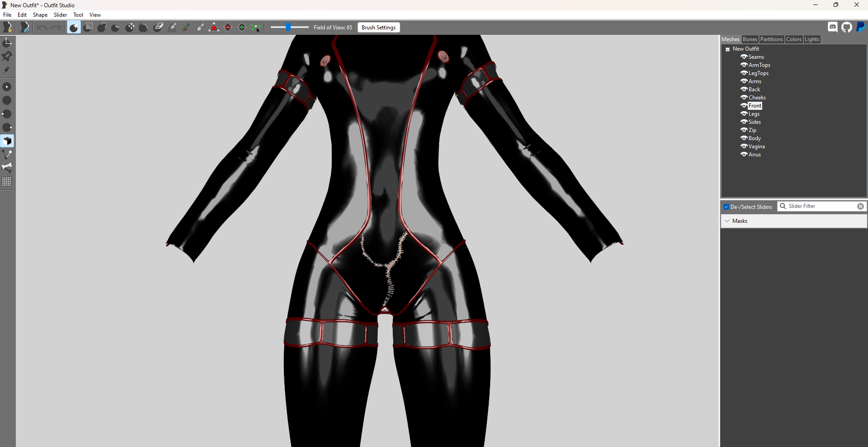Image resolution: width=868 pixels, height=447 pixels.
Task: Select the Mask brush with dashed square
Action: 88,28
